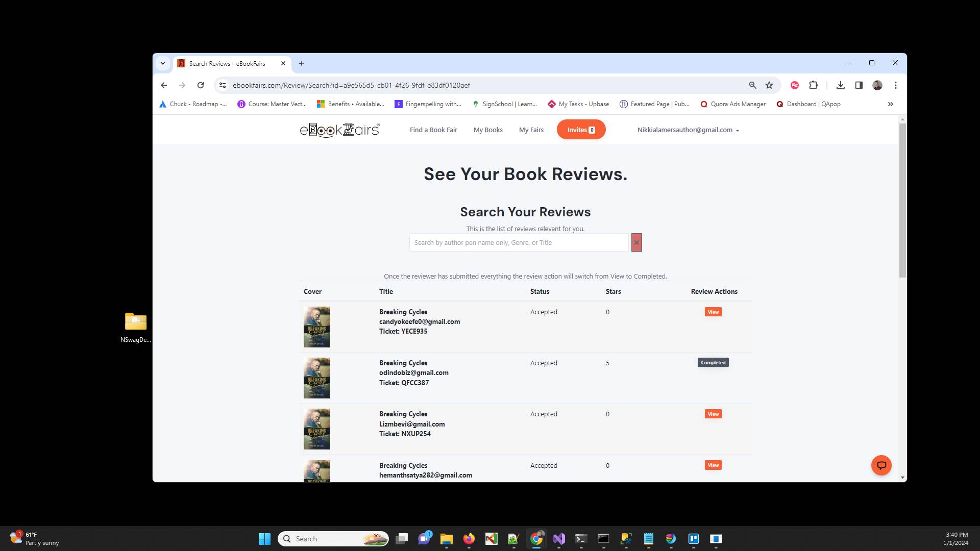Viewport: 980px width, 551px height.
Task: Open the Chrome profile avatar
Action: [x=877, y=85]
